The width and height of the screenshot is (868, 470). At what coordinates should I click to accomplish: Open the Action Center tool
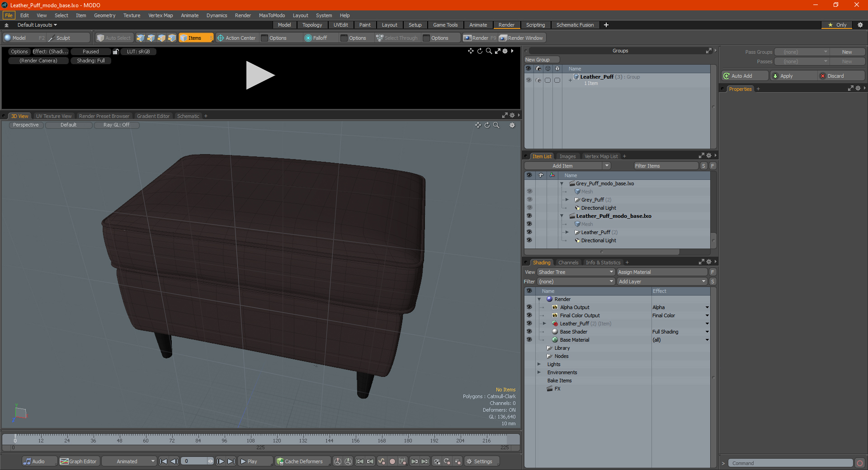point(236,38)
